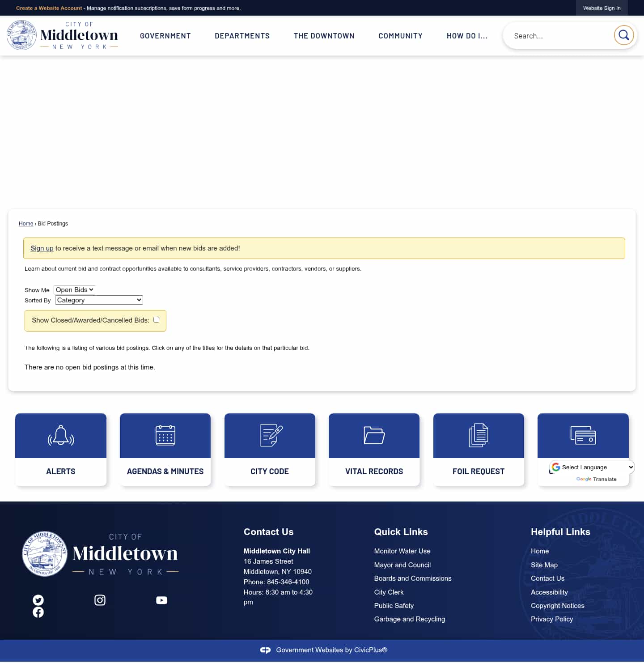Click inside the Search input field

(559, 35)
